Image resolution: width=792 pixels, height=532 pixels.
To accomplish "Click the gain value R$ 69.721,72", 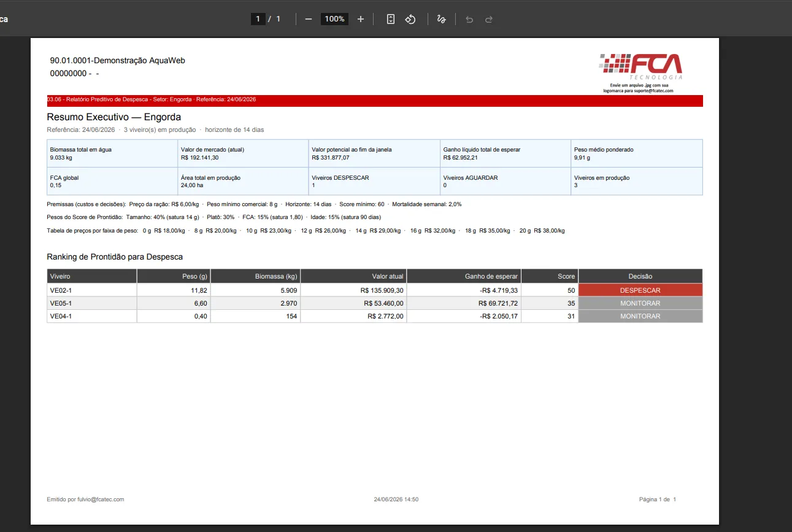I will tap(498, 303).
